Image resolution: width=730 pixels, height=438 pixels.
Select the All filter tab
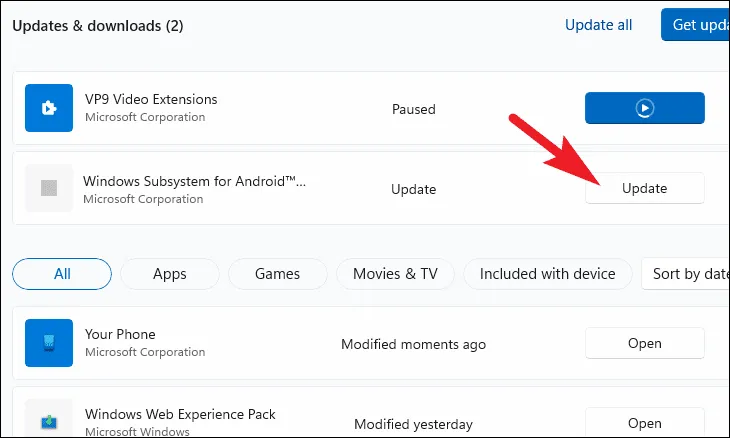pyautogui.click(x=62, y=274)
